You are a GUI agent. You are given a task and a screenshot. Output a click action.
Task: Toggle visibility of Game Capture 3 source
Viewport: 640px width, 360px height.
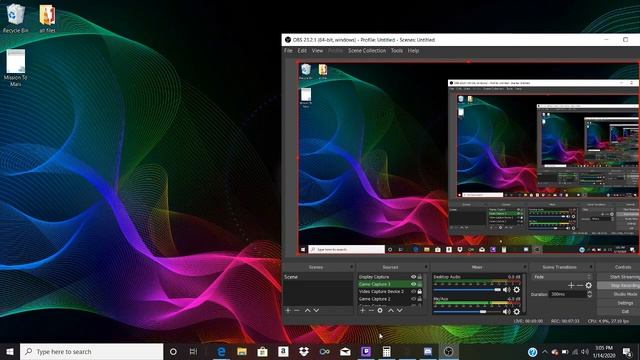(413, 284)
